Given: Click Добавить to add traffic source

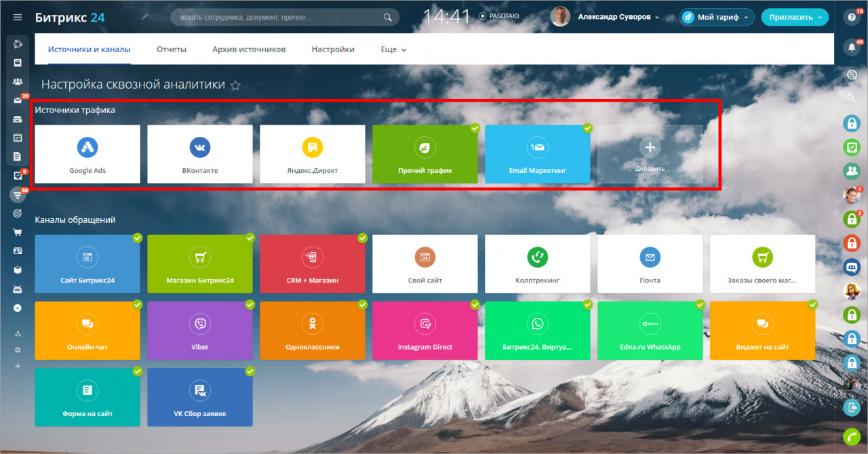Looking at the screenshot, I should coord(650,154).
